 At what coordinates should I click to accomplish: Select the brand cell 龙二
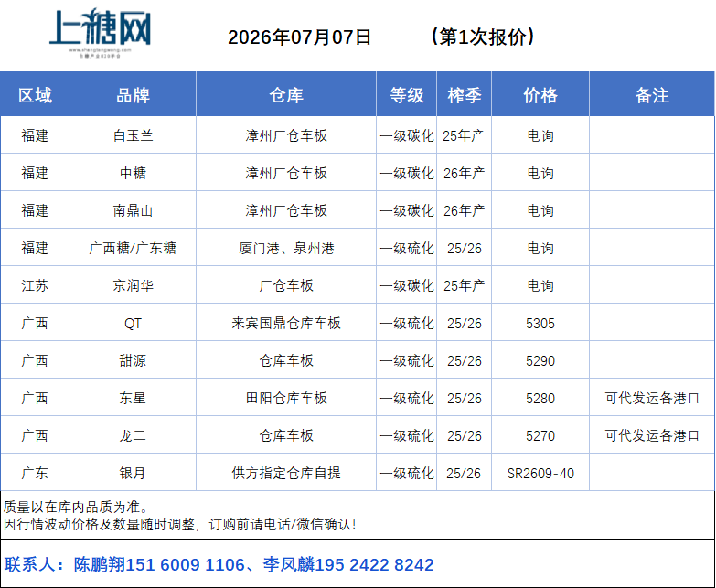point(133,435)
